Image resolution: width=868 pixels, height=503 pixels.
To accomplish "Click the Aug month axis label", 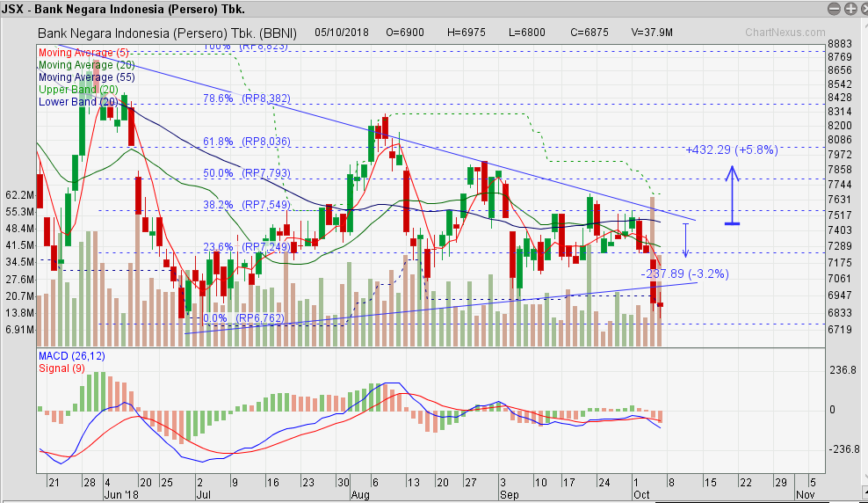I will 360,495.
